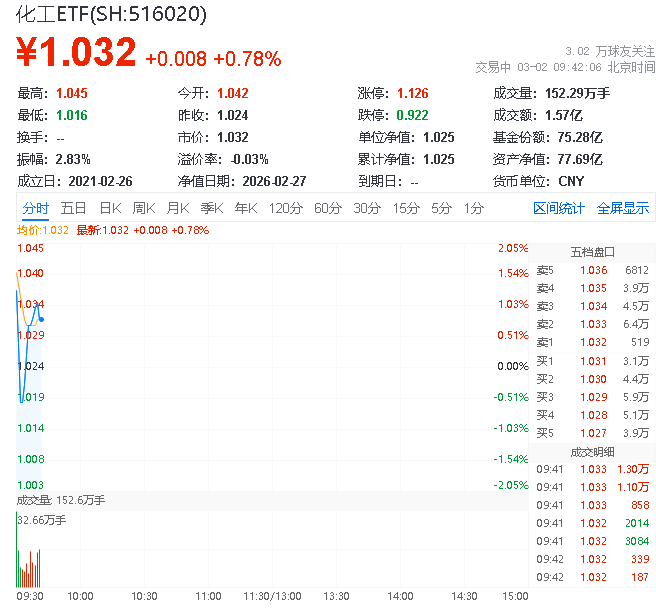Select the 60分 interval tab

[x=328, y=208]
